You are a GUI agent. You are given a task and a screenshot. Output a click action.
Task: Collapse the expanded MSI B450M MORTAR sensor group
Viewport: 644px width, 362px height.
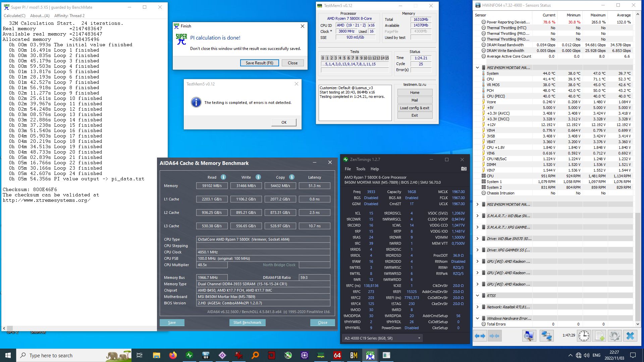pos(478,68)
